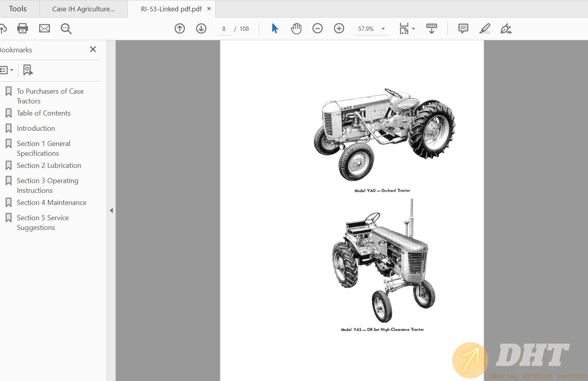
Task: Open the Find text magnifier tool
Action: 66,28
